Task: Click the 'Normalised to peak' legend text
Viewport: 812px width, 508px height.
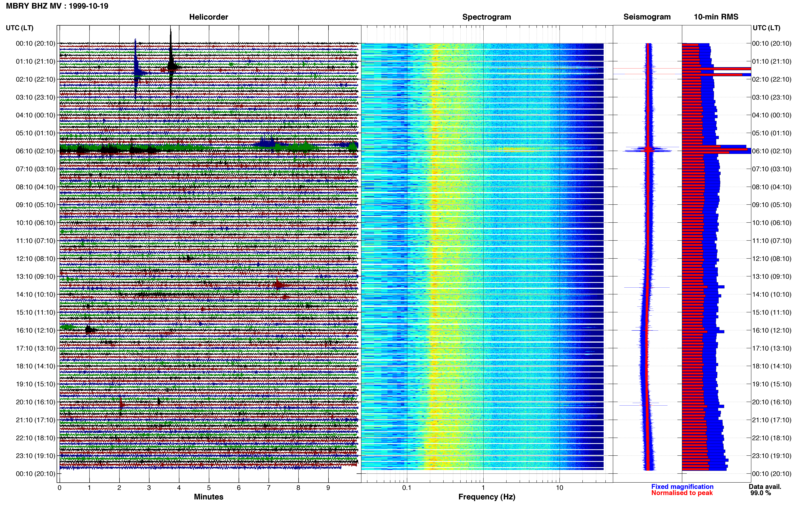Action: [682, 493]
